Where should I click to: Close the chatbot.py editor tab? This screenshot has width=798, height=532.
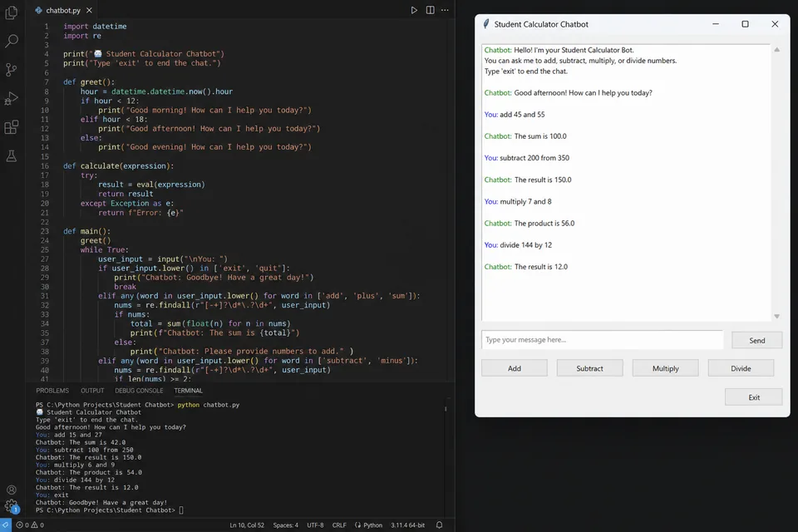pos(89,10)
